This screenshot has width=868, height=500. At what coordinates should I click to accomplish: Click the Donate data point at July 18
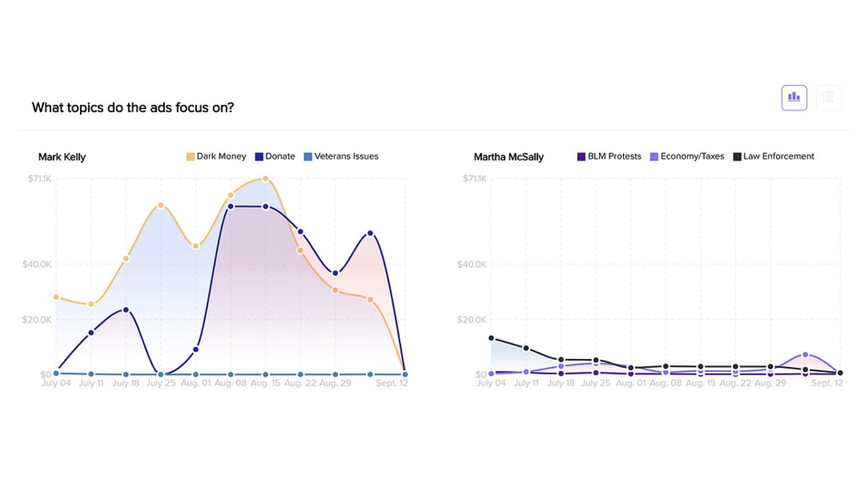126,310
